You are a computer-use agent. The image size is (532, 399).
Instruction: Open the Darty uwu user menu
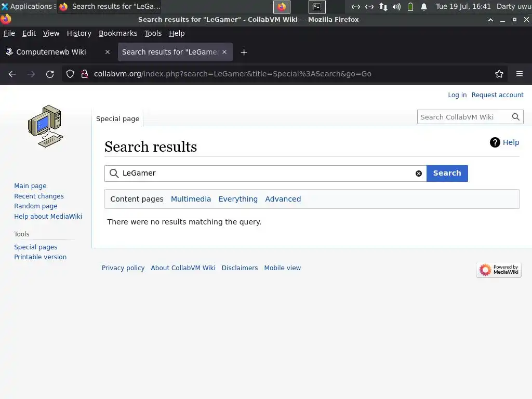[514, 6]
